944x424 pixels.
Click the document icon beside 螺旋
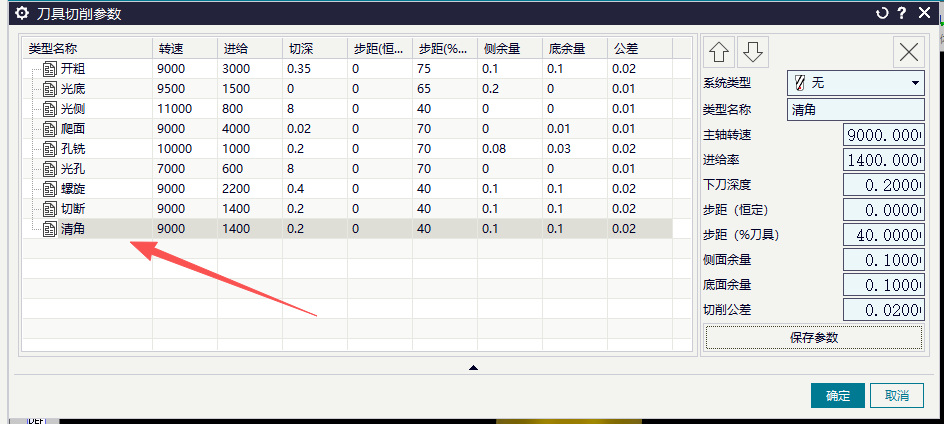[x=49, y=189]
